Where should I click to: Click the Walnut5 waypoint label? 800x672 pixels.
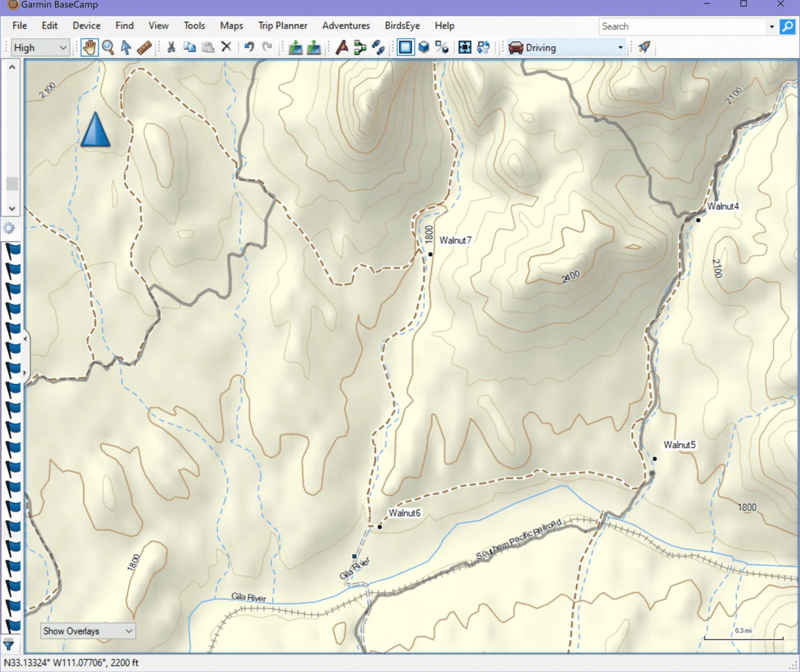coord(680,445)
